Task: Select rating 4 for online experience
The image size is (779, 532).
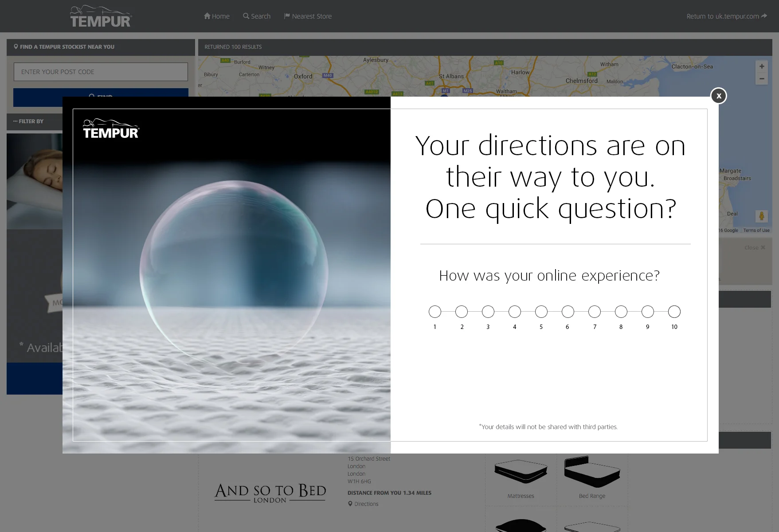Action: click(x=515, y=312)
